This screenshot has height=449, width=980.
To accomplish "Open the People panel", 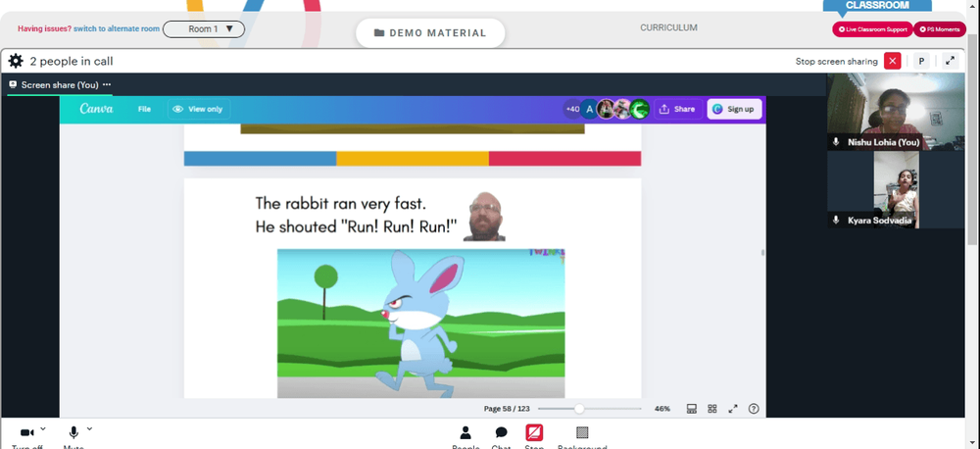I will pyautogui.click(x=465, y=436).
